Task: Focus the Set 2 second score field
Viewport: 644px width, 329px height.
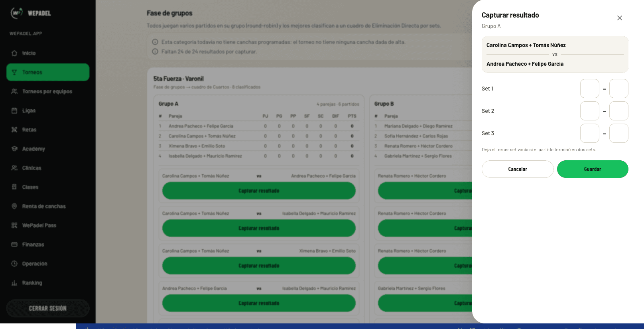Action: (619, 111)
